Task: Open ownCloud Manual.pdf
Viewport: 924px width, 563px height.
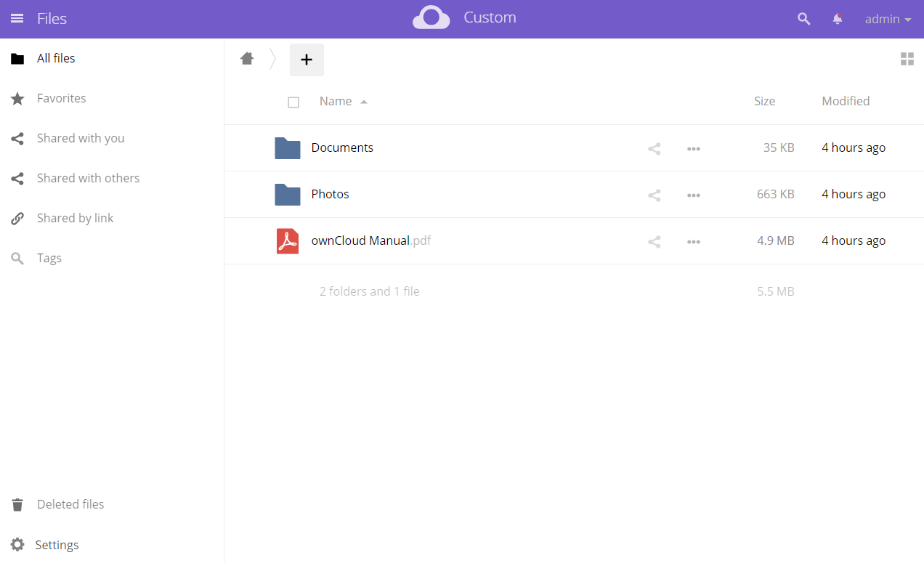Action: coord(370,240)
